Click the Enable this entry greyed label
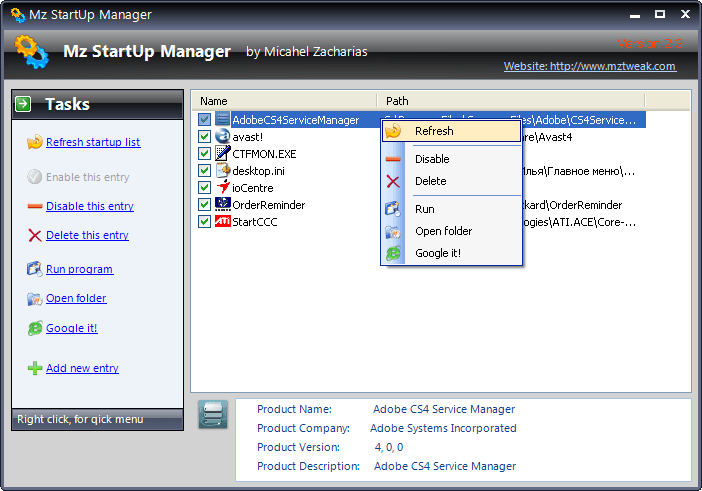 click(x=88, y=177)
